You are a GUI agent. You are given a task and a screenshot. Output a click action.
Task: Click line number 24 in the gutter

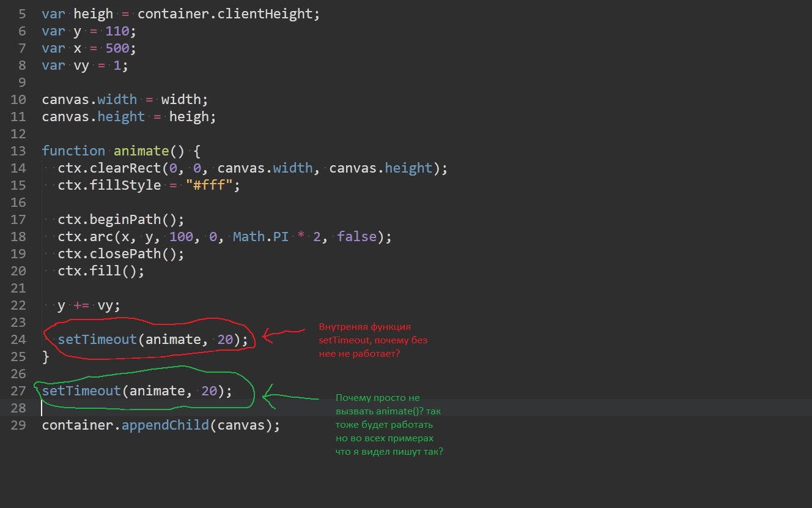click(x=18, y=340)
